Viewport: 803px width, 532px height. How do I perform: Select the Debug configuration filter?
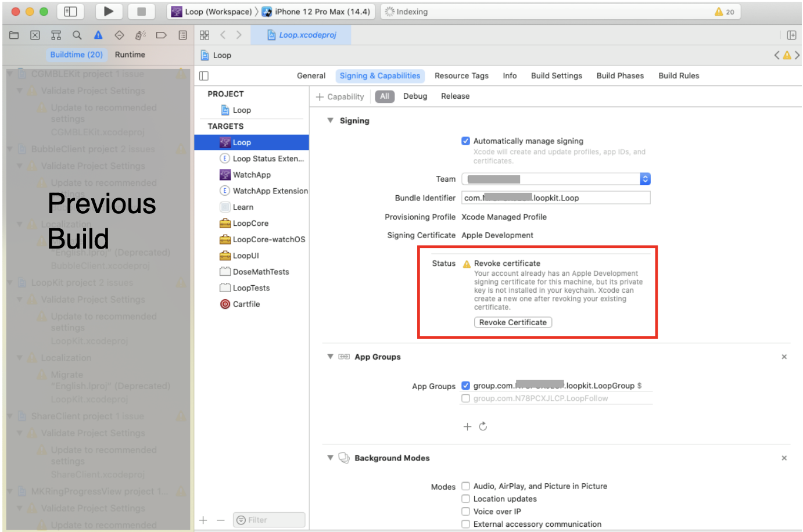(415, 96)
